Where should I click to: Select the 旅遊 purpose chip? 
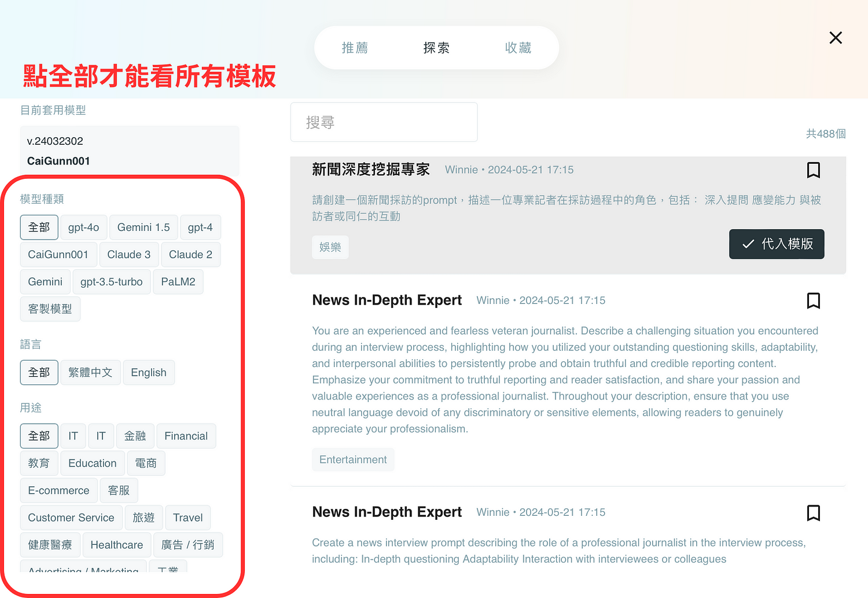[x=144, y=518]
